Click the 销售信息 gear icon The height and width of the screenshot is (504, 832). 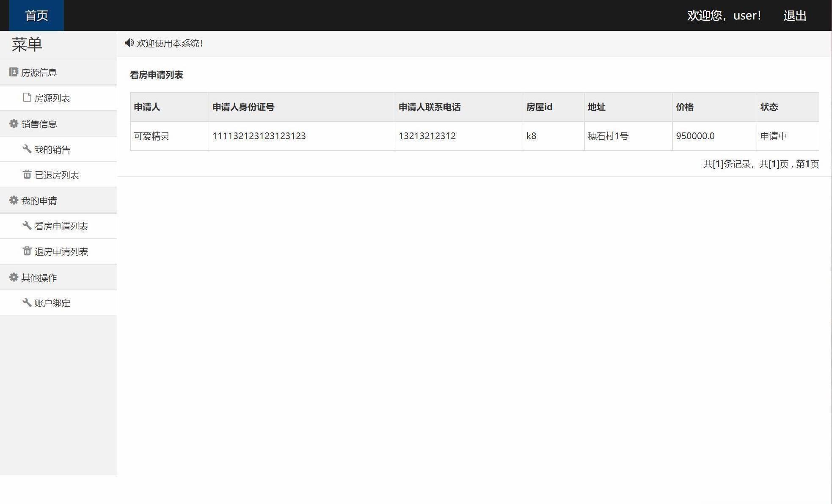coord(14,124)
